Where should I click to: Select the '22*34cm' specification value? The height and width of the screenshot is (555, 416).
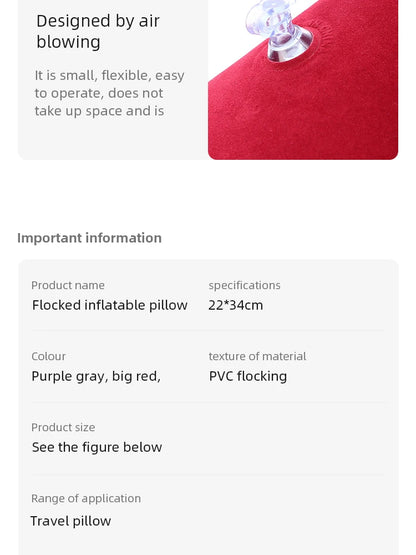pyautogui.click(x=236, y=305)
